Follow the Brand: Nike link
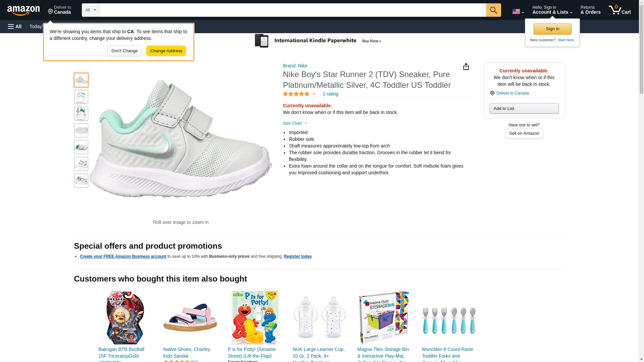Screen dimensions: 644x362 click(x=295, y=66)
